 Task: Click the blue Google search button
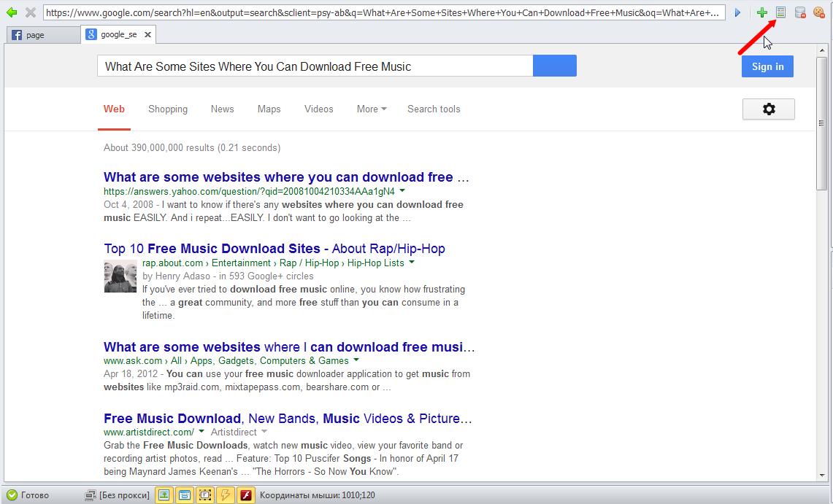[555, 66]
